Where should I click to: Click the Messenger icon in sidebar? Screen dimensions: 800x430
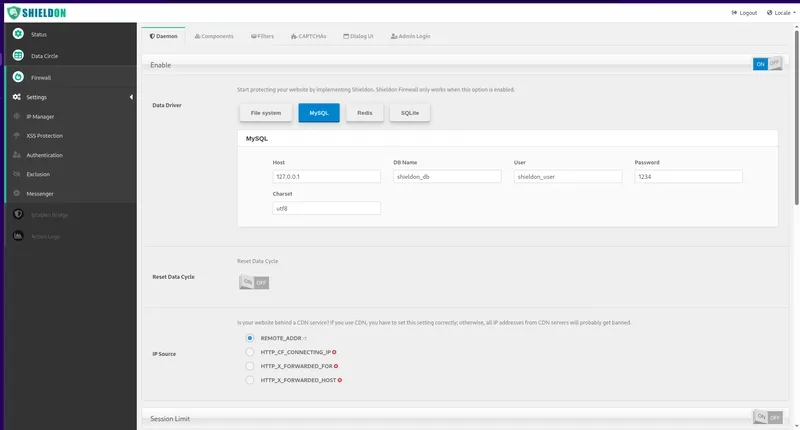click(17, 193)
